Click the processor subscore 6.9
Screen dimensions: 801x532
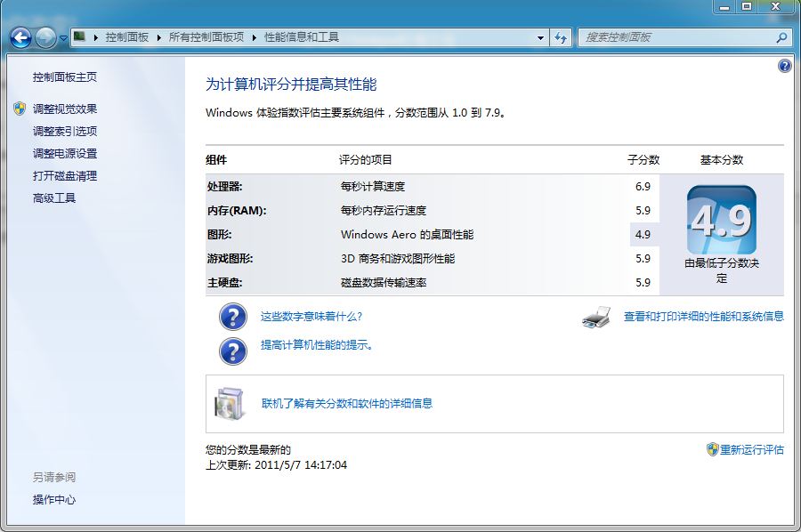click(643, 186)
